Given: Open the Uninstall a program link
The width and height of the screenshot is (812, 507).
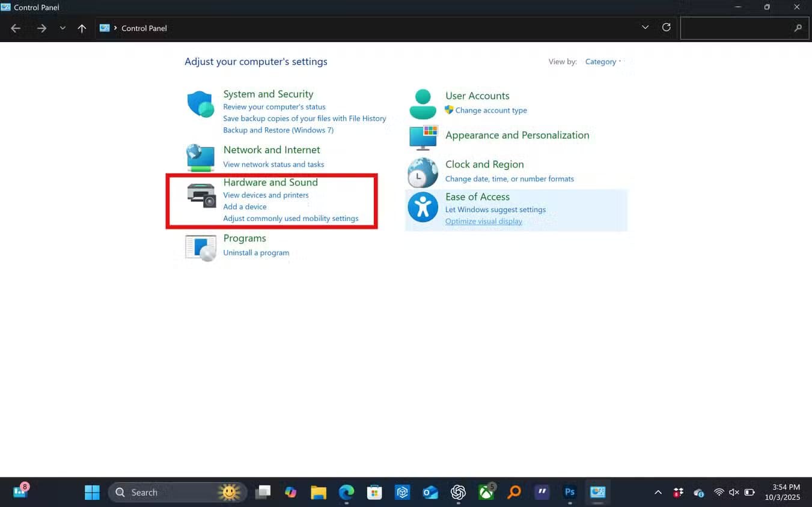Looking at the screenshot, I should pyautogui.click(x=256, y=253).
